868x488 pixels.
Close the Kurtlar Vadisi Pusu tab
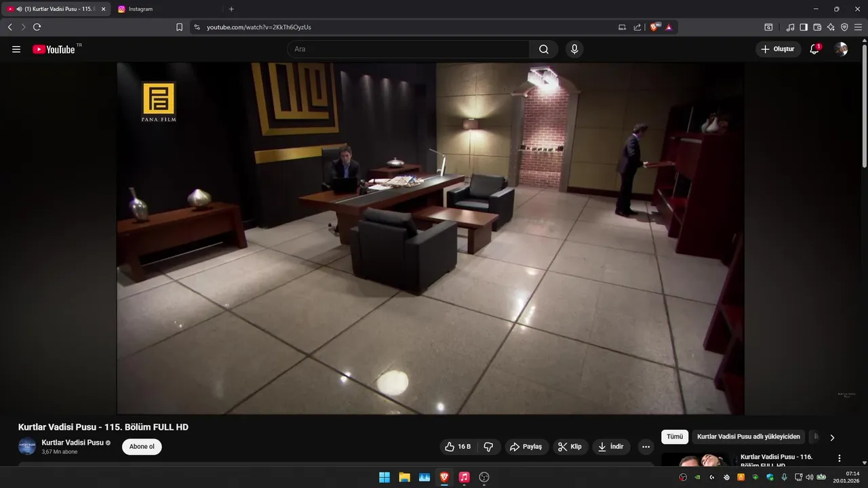pos(104,9)
